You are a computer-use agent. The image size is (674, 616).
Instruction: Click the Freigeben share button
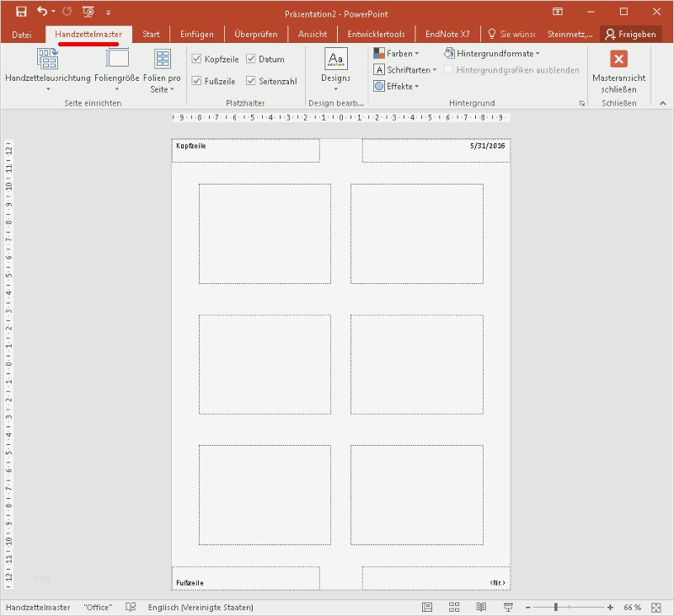click(x=631, y=35)
